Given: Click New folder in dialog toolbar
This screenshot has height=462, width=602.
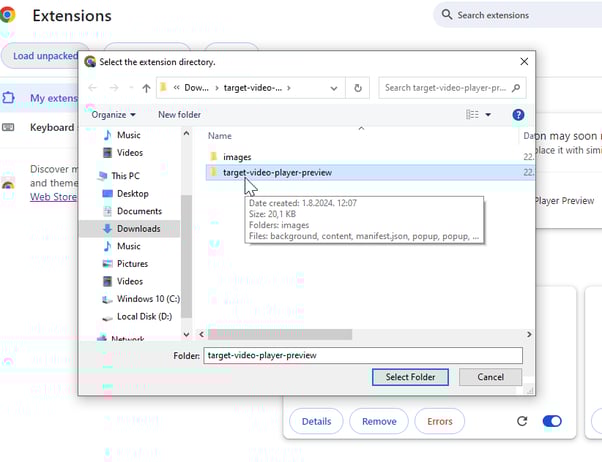Looking at the screenshot, I should pyautogui.click(x=179, y=115).
